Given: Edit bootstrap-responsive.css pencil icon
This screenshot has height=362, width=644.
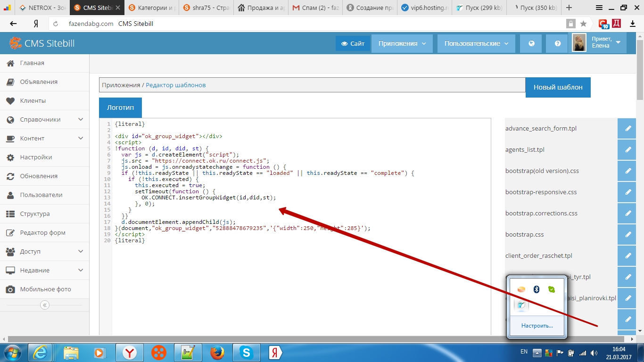Looking at the screenshot, I should click(627, 192).
